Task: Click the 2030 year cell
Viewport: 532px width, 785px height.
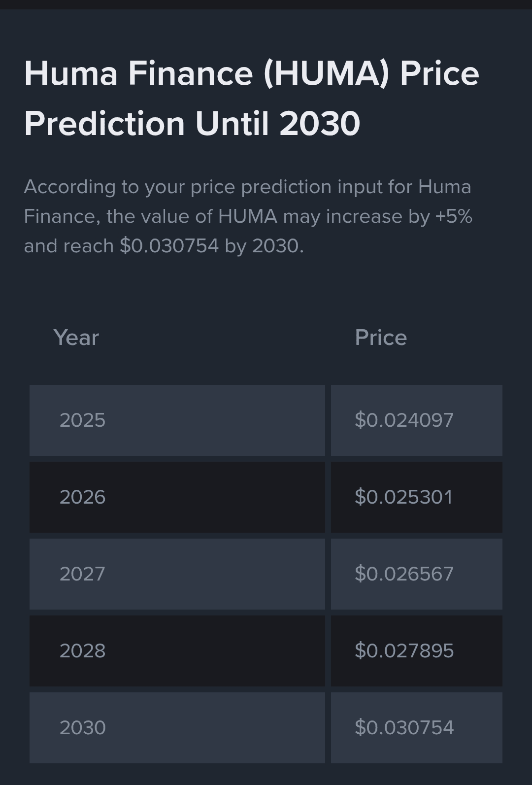Action: tap(177, 728)
